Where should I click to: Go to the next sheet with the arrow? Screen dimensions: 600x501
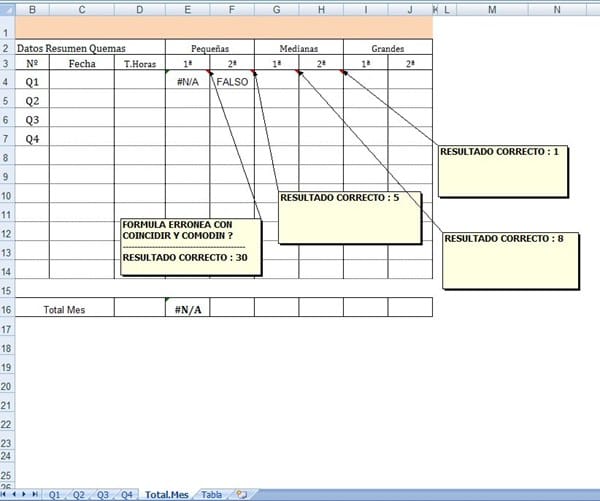(24, 494)
